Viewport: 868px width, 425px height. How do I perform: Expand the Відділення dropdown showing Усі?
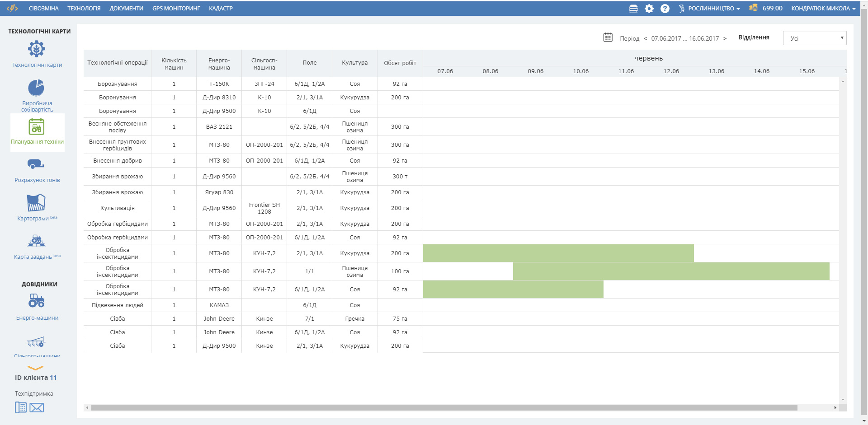(814, 38)
